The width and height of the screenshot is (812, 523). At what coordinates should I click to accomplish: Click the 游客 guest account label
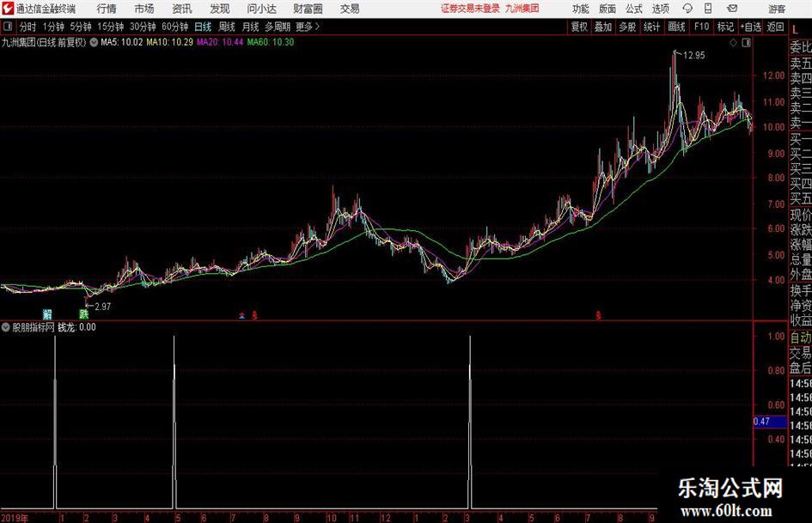(776, 9)
